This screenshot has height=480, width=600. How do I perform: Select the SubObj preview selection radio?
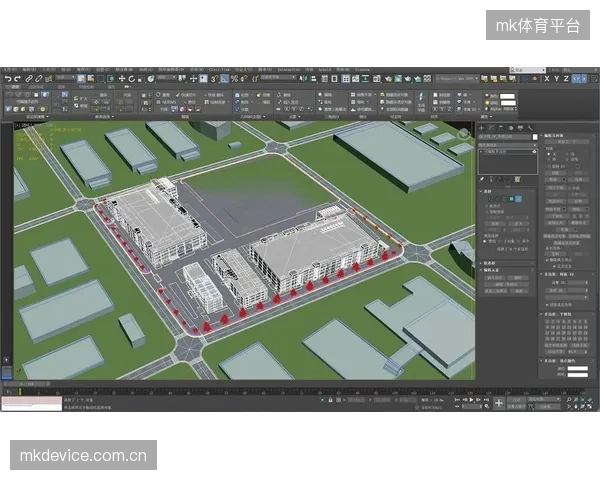502,241
